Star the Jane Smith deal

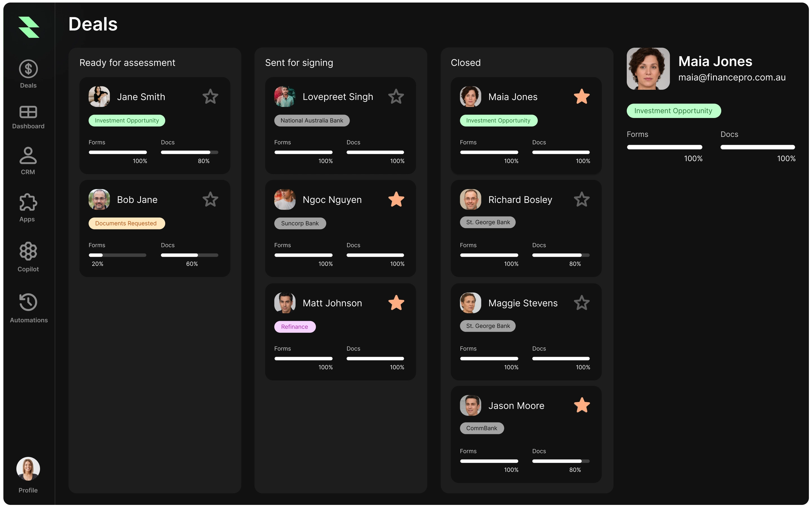(x=210, y=97)
